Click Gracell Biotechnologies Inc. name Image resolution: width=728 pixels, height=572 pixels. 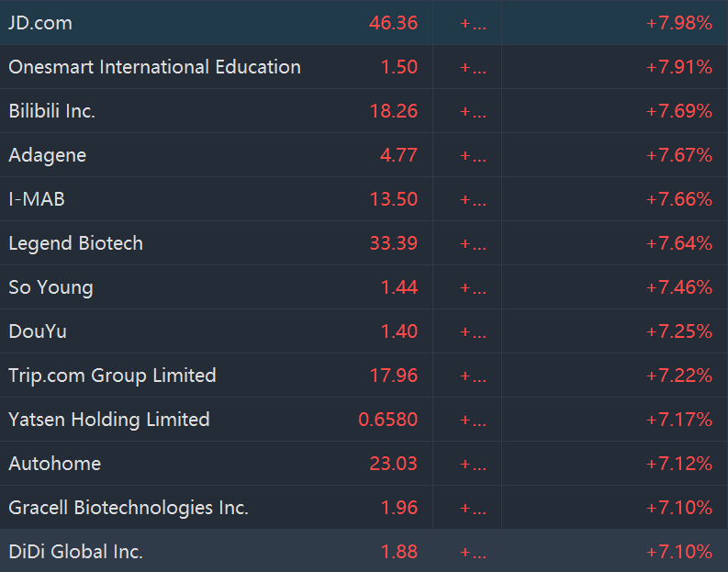(129, 508)
